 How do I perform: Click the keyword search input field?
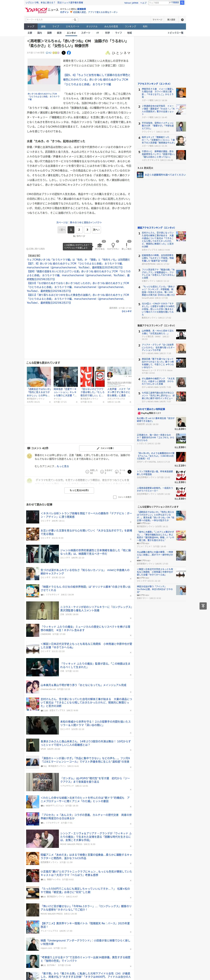49,20
